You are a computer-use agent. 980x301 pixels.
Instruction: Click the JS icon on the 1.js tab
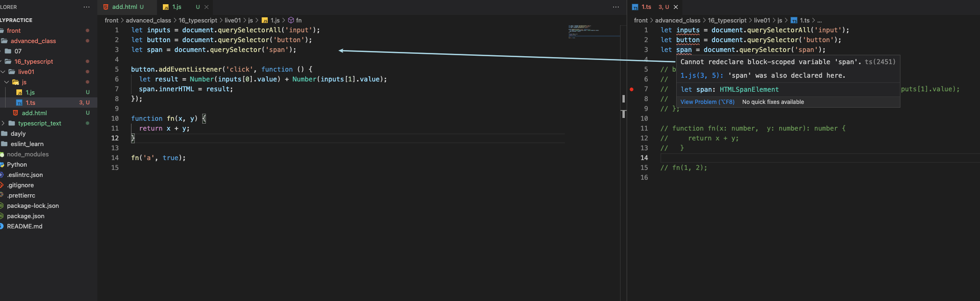click(x=166, y=7)
